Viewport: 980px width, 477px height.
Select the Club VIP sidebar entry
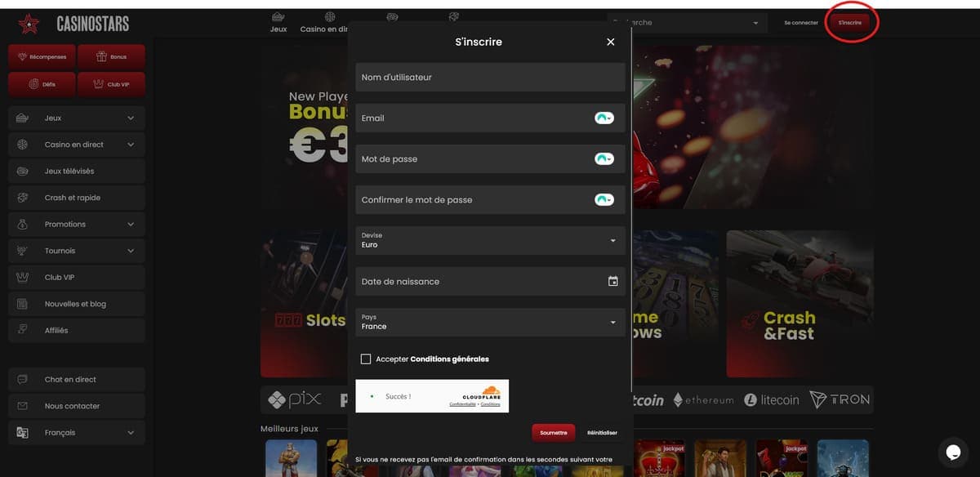(x=76, y=277)
